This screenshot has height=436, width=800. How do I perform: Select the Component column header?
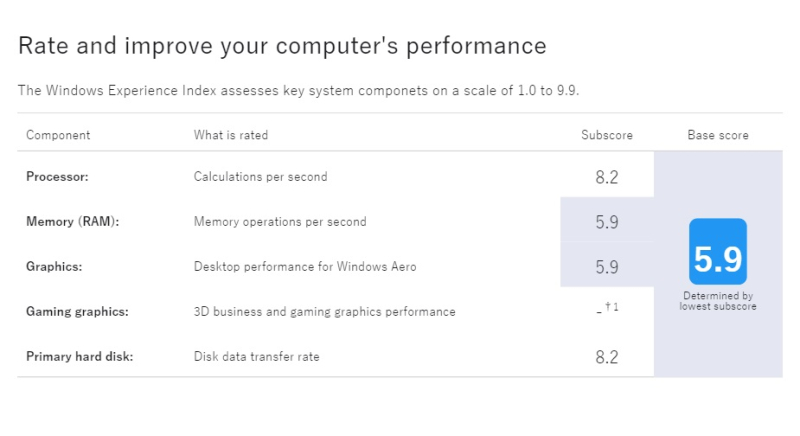click(58, 135)
